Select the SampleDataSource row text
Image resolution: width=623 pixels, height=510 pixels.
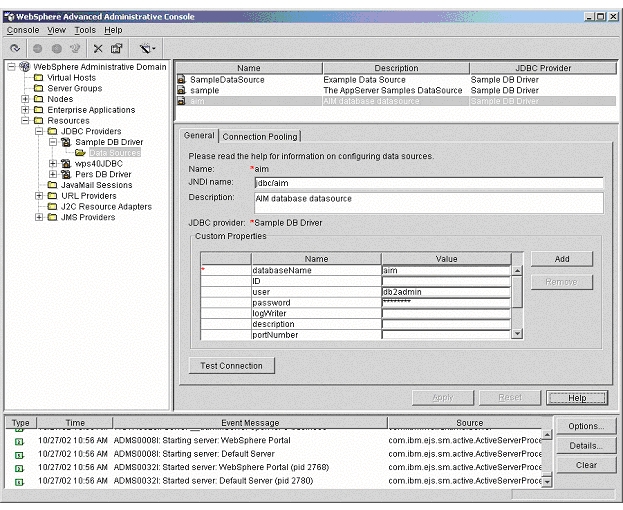coord(227,80)
